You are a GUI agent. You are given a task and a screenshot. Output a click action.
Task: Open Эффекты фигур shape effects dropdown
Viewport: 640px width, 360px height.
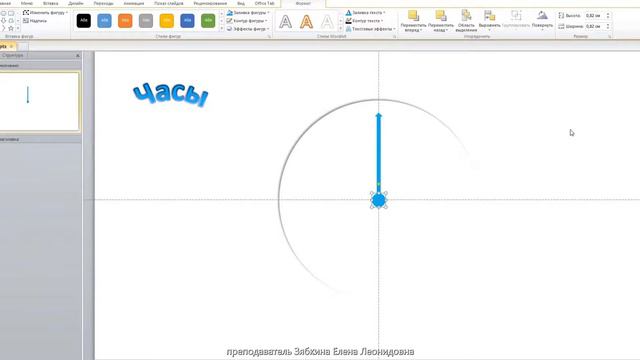(x=248, y=29)
